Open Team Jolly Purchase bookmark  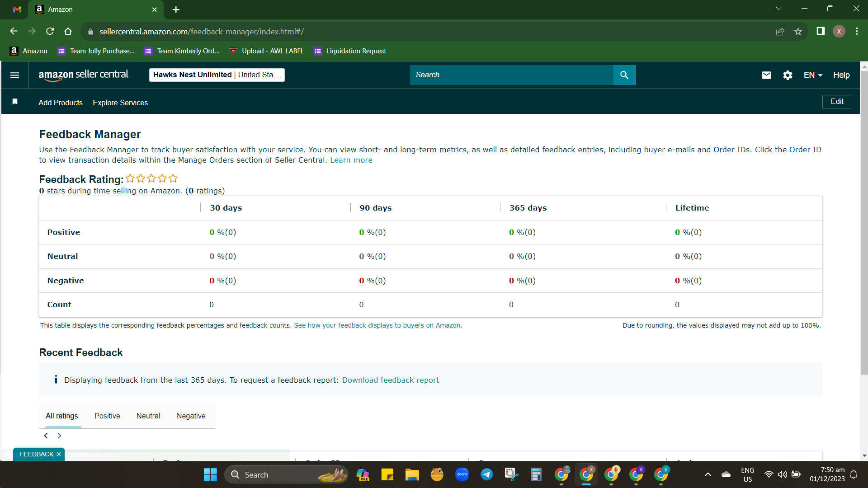point(96,51)
